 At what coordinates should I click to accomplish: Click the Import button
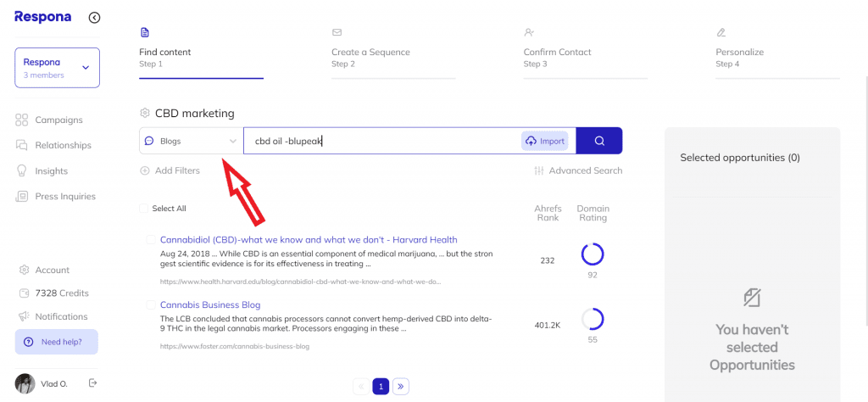coord(545,141)
